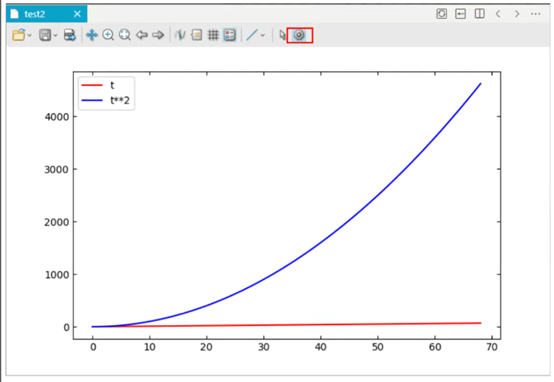The width and height of the screenshot is (554, 382).
Task: Select the mouse pointer cursor tool
Action: (x=282, y=35)
